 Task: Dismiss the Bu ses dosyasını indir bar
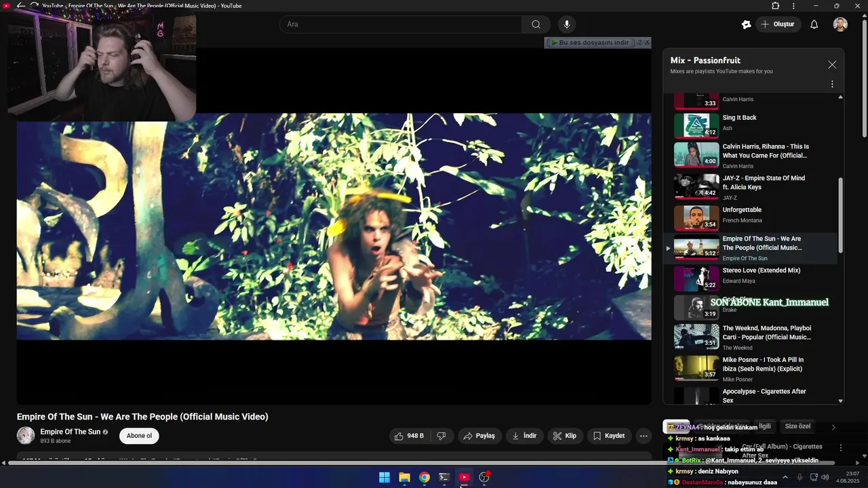pos(647,43)
